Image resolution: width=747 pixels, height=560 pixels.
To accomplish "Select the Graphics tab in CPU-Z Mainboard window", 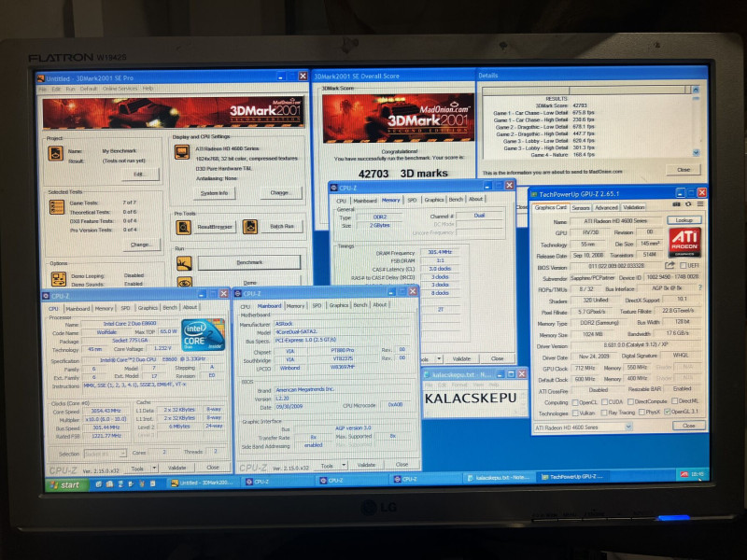I will (x=339, y=305).
